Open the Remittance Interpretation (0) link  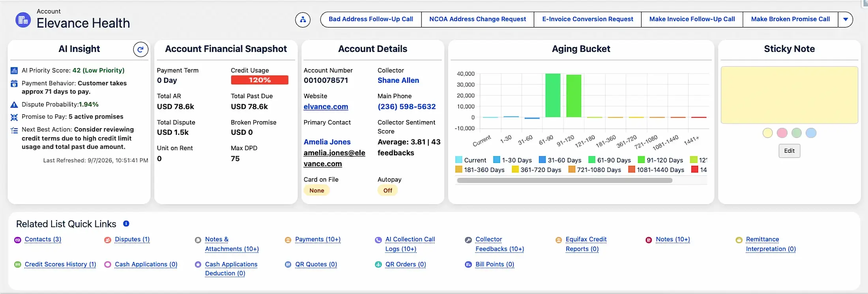click(771, 244)
